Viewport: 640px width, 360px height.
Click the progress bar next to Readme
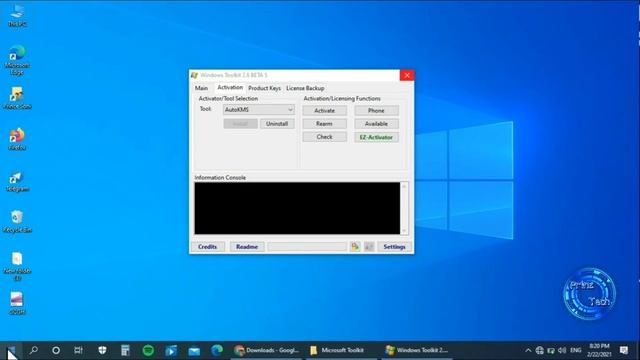point(307,247)
